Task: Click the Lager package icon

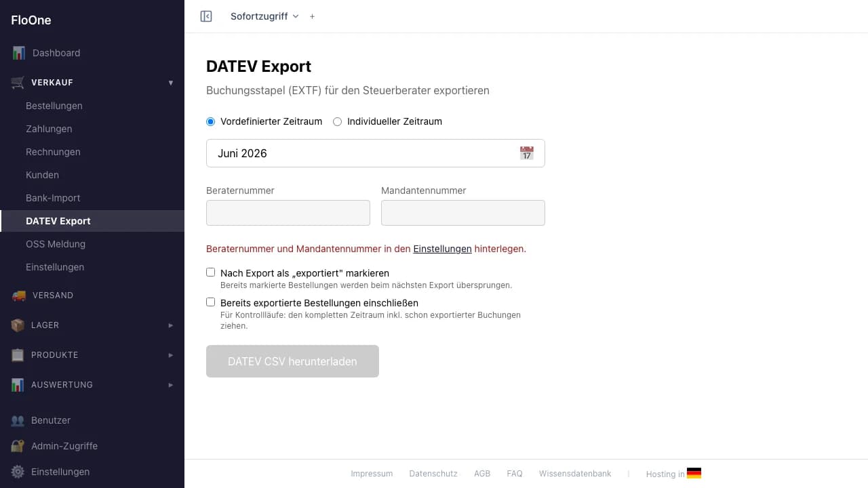Action: [18, 325]
